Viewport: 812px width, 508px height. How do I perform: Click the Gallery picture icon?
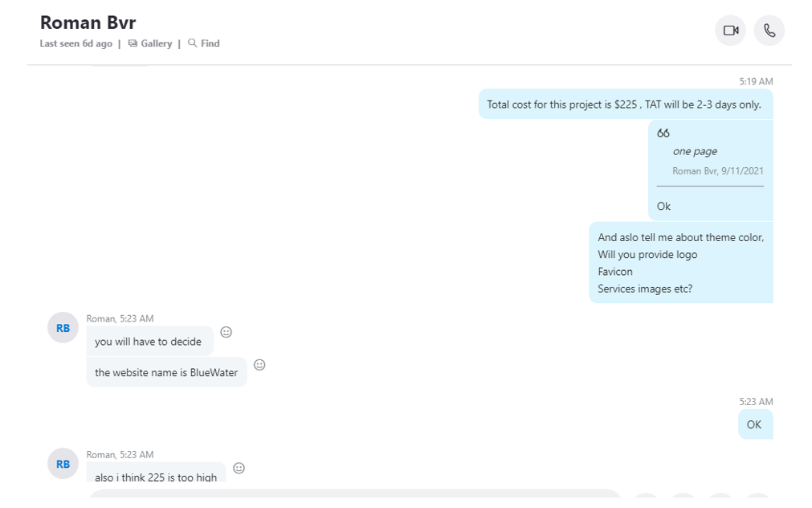(x=133, y=43)
